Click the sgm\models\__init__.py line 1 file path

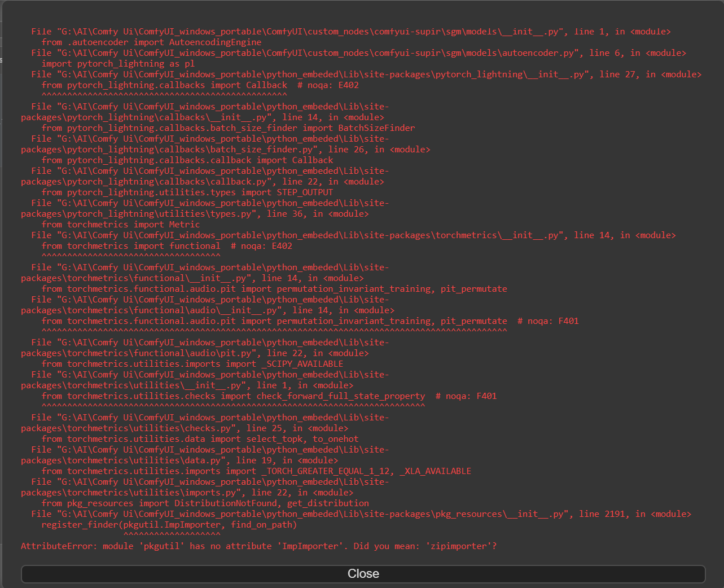point(350,32)
